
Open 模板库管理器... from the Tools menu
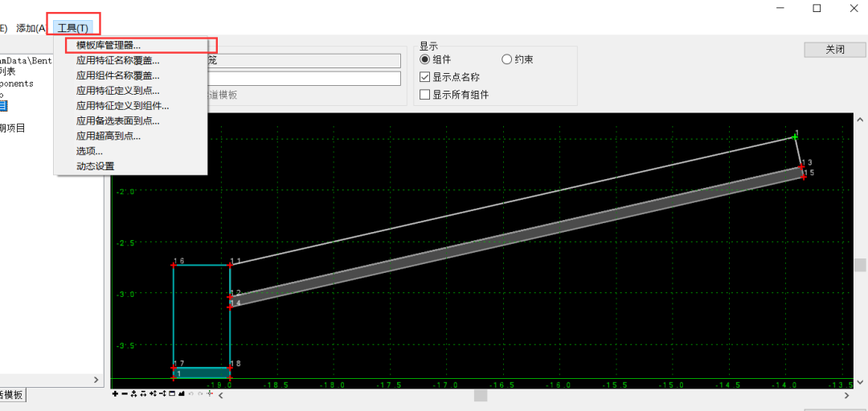[108, 46]
